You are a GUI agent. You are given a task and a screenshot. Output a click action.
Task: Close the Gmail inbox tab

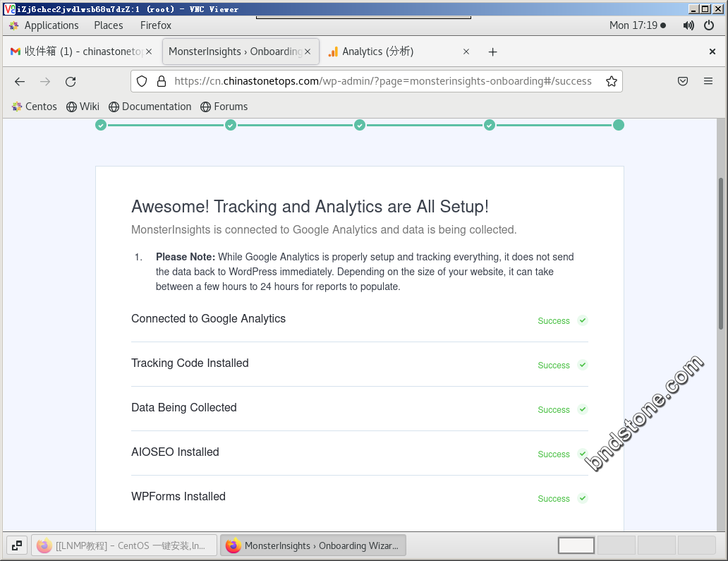[149, 52]
